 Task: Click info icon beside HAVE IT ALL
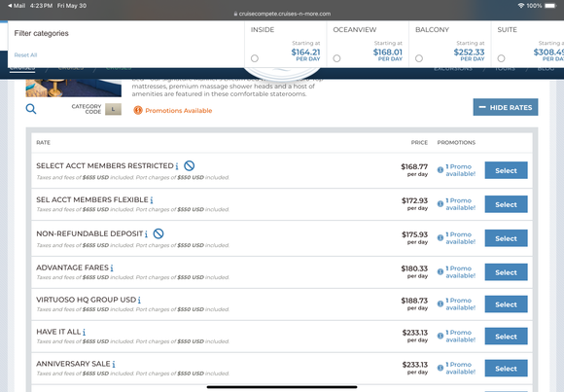click(x=84, y=332)
